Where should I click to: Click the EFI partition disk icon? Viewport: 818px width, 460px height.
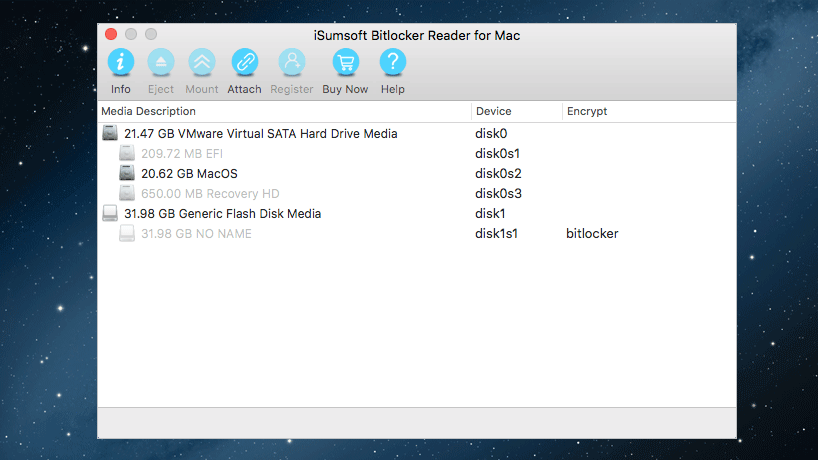tap(127, 153)
